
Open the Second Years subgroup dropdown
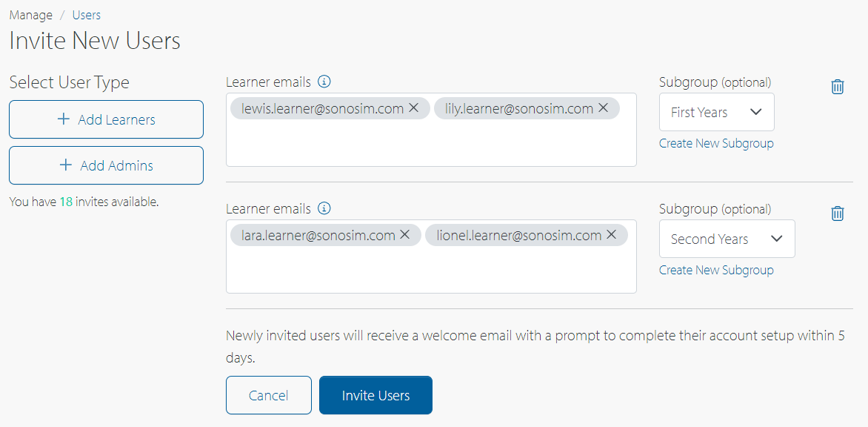(727, 239)
